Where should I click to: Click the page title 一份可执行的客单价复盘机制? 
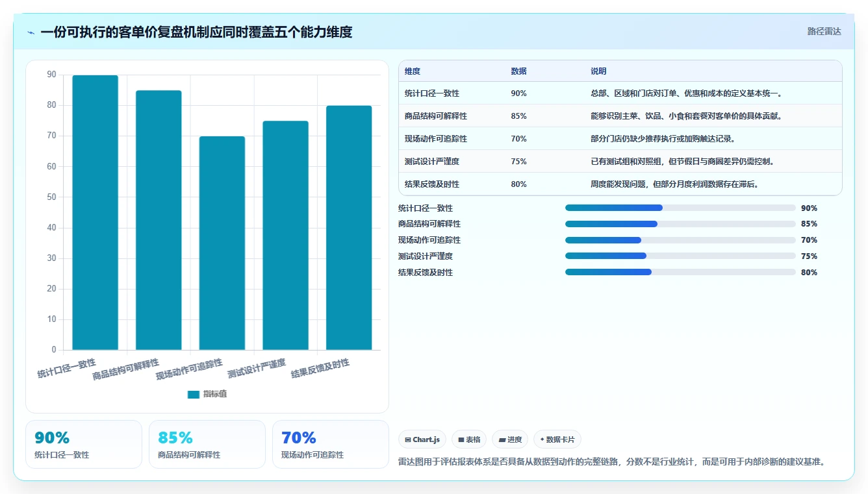[196, 32]
